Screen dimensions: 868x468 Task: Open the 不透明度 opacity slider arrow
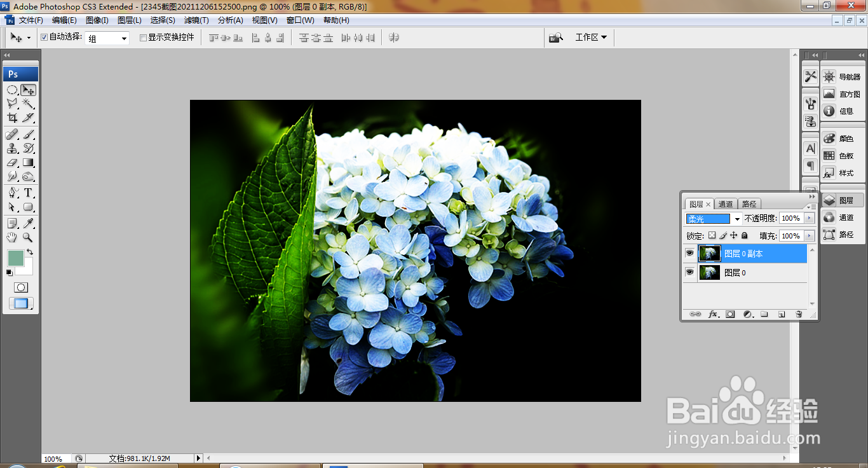[x=809, y=218]
